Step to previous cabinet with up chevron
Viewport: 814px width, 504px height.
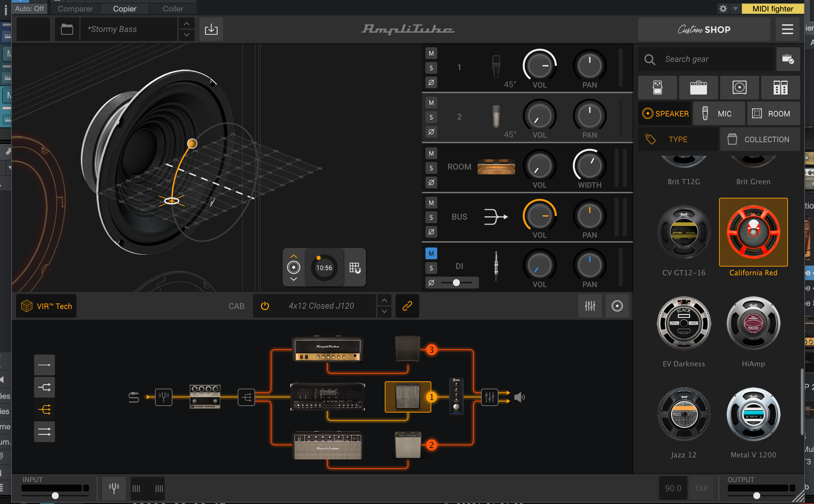(x=384, y=300)
